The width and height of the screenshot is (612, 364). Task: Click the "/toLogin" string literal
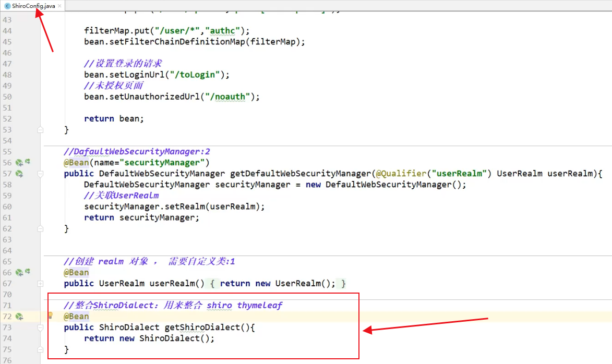tap(195, 75)
